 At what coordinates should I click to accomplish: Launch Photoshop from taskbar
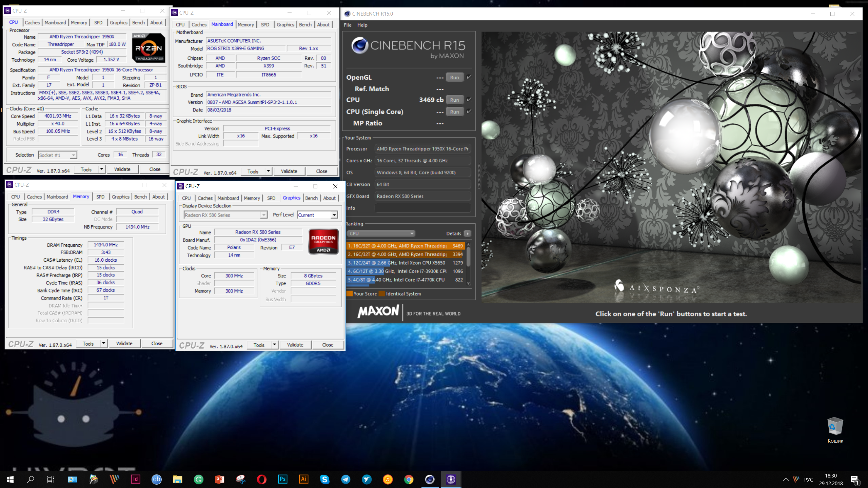coord(282,480)
